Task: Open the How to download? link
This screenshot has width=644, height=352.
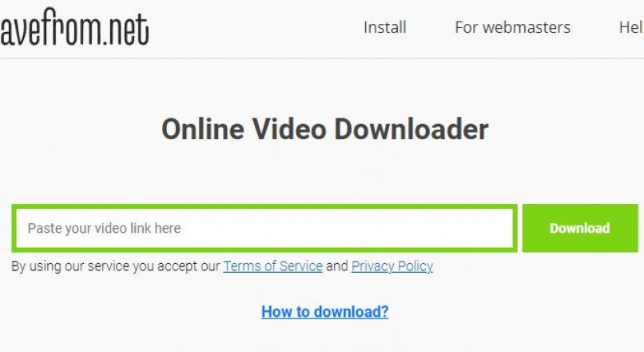Action: 325,312
